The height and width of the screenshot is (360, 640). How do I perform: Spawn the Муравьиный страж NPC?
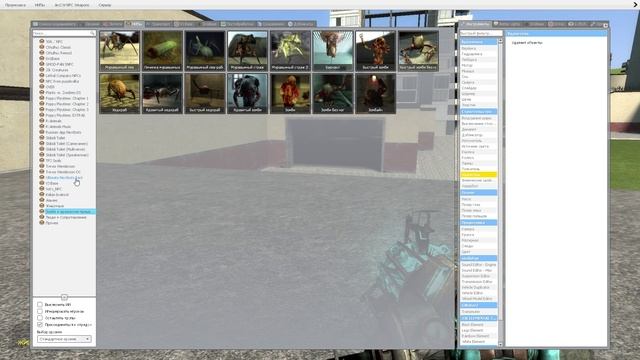click(247, 51)
